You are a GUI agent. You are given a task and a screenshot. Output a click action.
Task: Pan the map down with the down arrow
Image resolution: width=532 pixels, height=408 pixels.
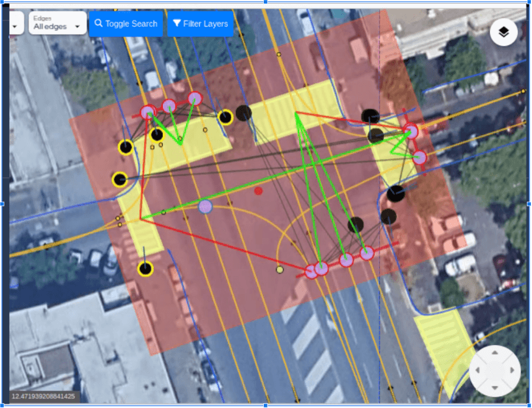click(x=495, y=388)
